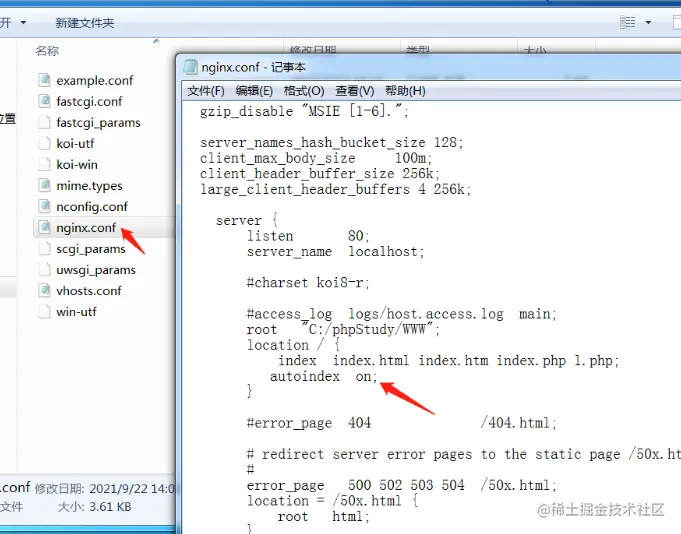The height and width of the screenshot is (534, 681).
Task: Click the nginx.conf file icon in Explorer
Action: coord(44,227)
